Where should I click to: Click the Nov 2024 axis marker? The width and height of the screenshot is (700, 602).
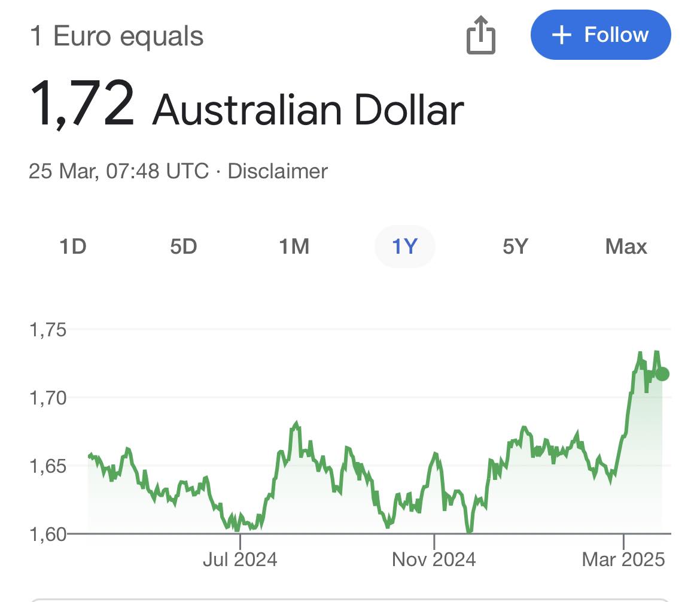coord(434,559)
